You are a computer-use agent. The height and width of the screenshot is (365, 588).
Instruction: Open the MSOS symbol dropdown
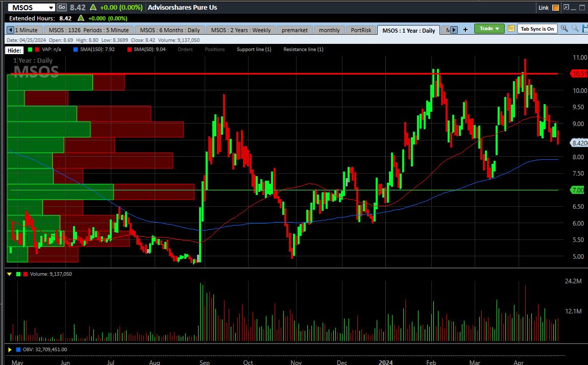51,8
